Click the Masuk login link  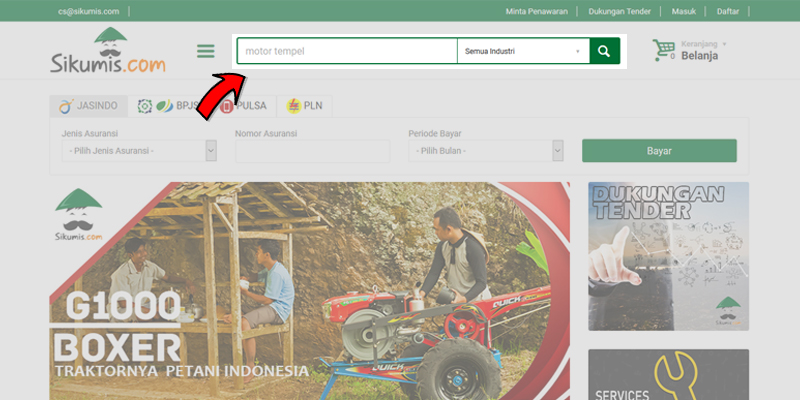point(684,11)
